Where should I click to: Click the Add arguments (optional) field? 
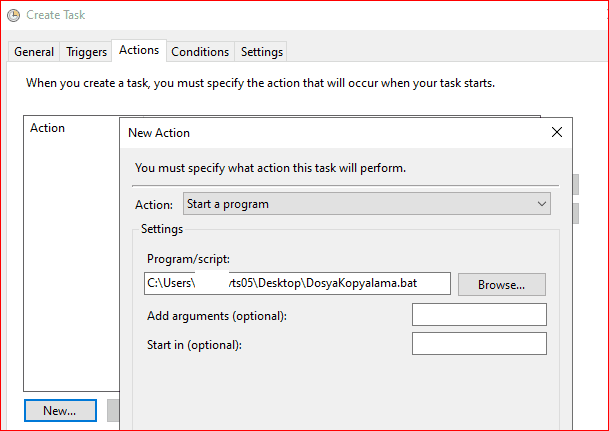coord(479,315)
